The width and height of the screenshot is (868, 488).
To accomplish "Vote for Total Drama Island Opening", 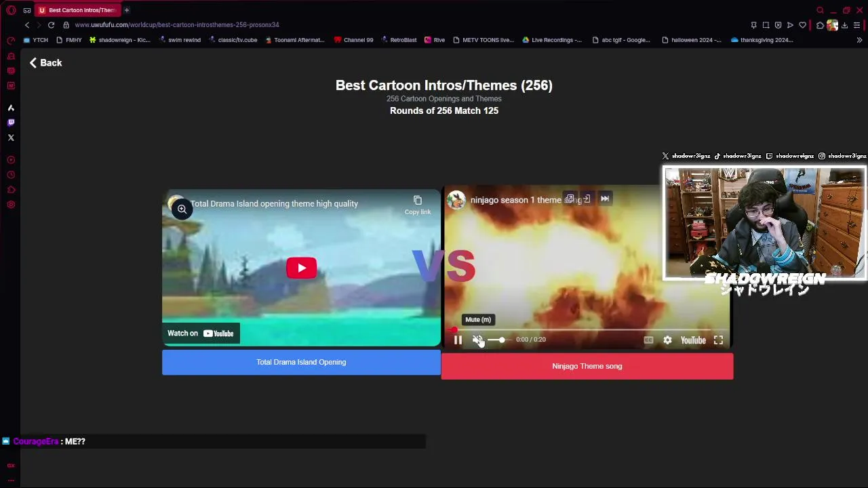I will tap(301, 362).
